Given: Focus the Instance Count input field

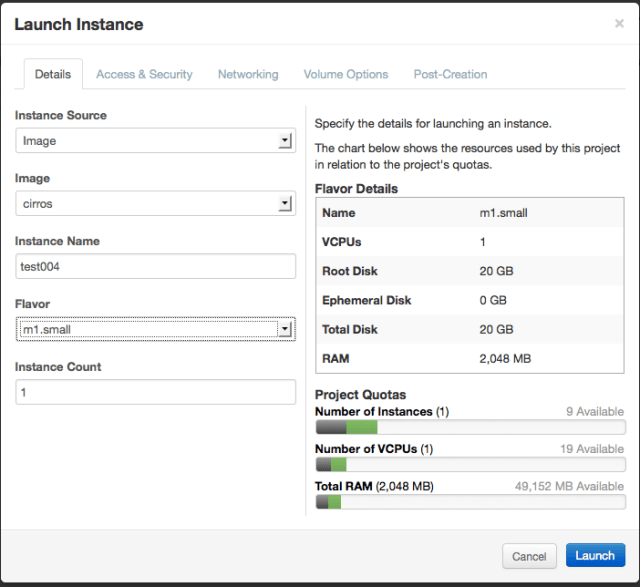Looking at the screenshot, I should tap(155, 393).
